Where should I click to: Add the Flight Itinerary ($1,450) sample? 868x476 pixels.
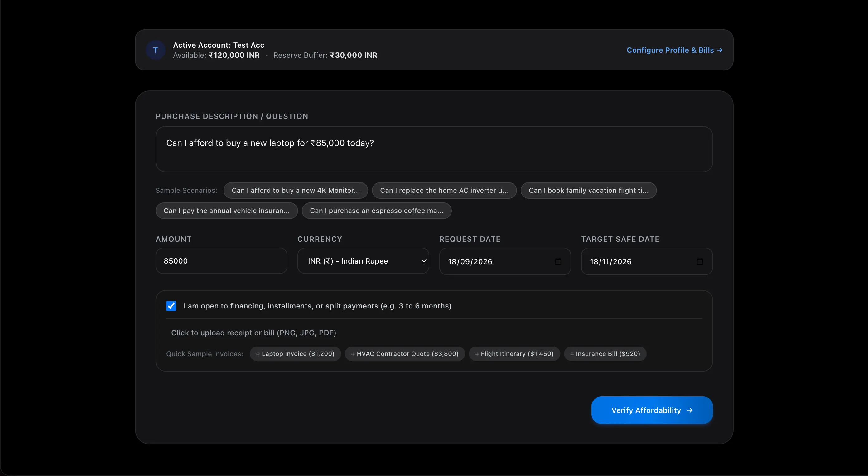[x=514, y=354]
